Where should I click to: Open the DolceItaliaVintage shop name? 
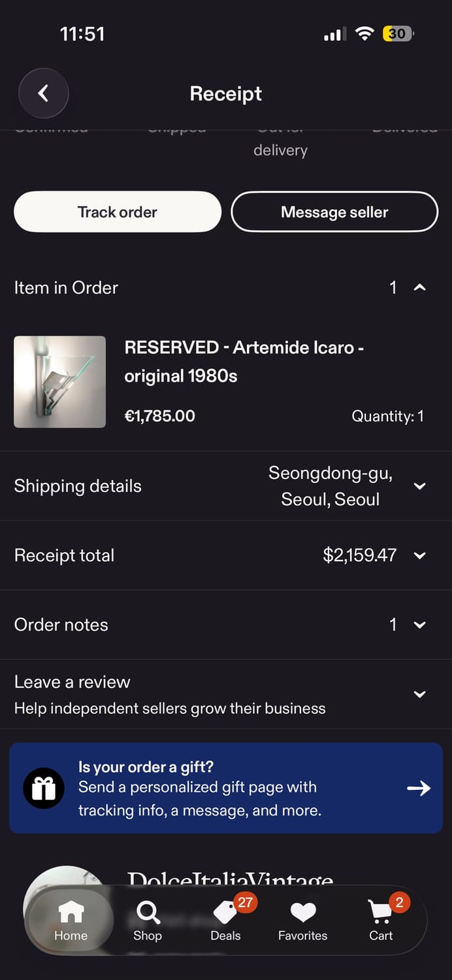point(230,878)
